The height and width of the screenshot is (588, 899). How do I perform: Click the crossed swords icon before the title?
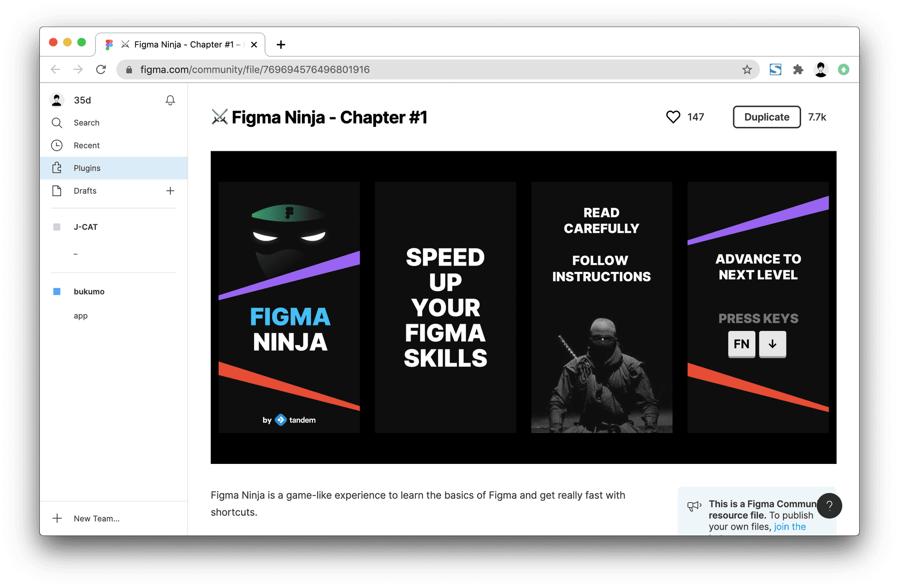[219, 117]
